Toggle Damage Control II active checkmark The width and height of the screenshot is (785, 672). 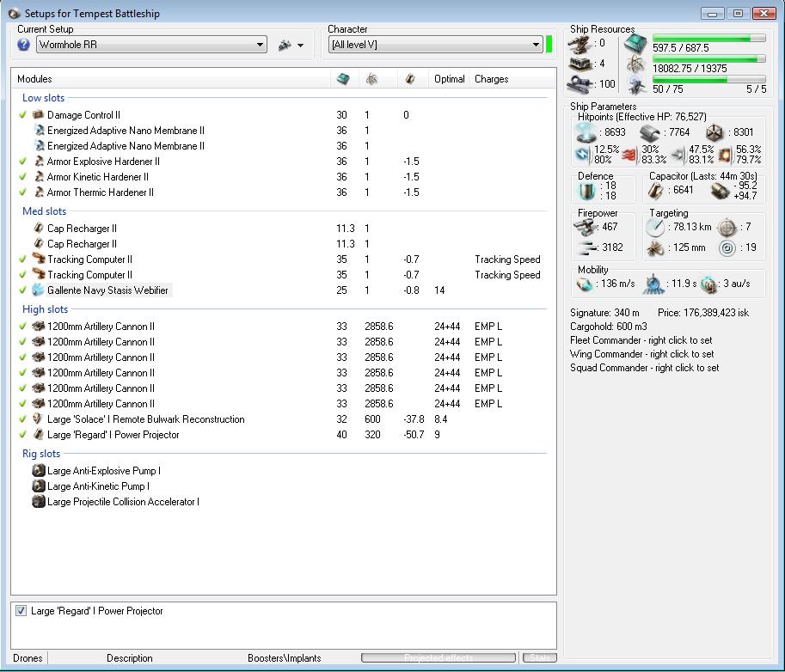coord(22,114)
